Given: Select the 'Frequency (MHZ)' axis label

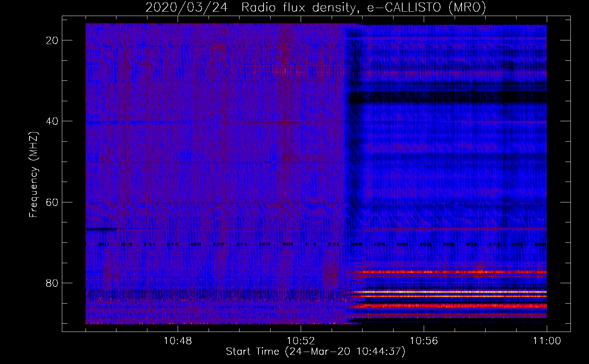Looking at the screenshot, I should tap(33, 175).
